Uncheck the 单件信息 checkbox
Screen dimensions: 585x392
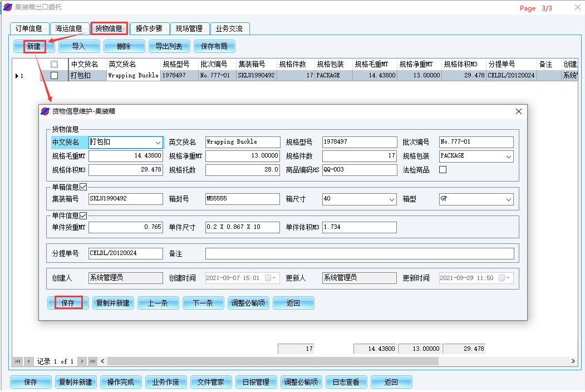click(x=83, y=215)
